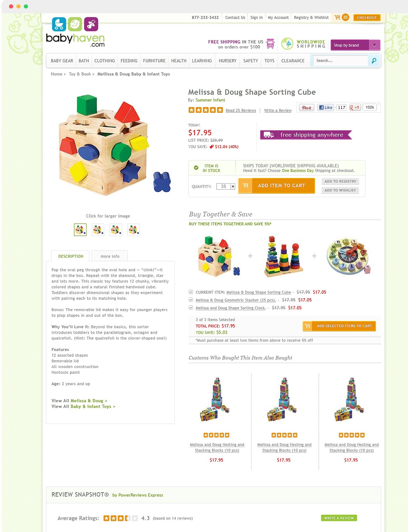
Task: Click ADD ITEM TO CART button
Action: pos(277,186)
